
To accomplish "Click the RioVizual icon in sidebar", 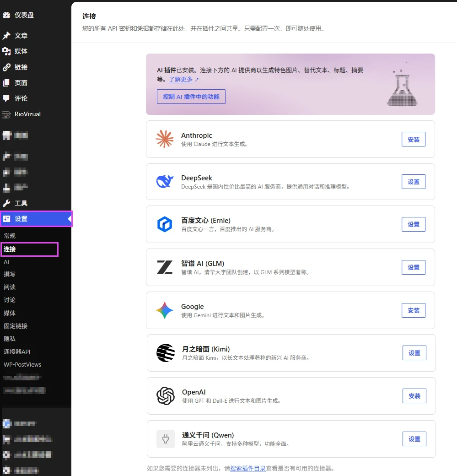I will [6, 114].
